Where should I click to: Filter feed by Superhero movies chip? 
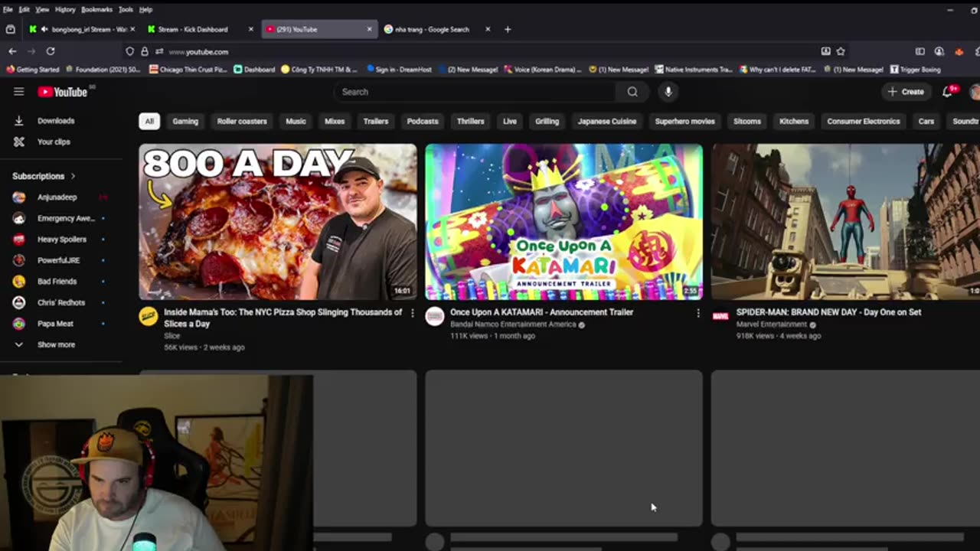tap(685, 121)
